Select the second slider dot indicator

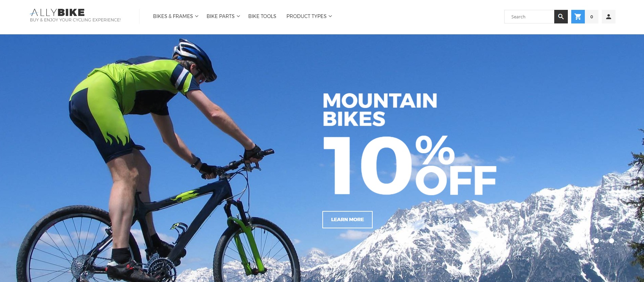point(611,241)
